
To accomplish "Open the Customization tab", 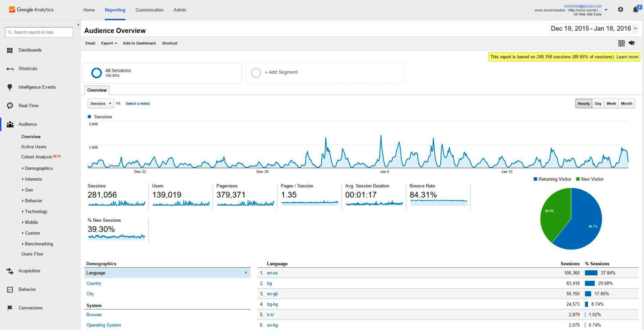I will 149,10.
